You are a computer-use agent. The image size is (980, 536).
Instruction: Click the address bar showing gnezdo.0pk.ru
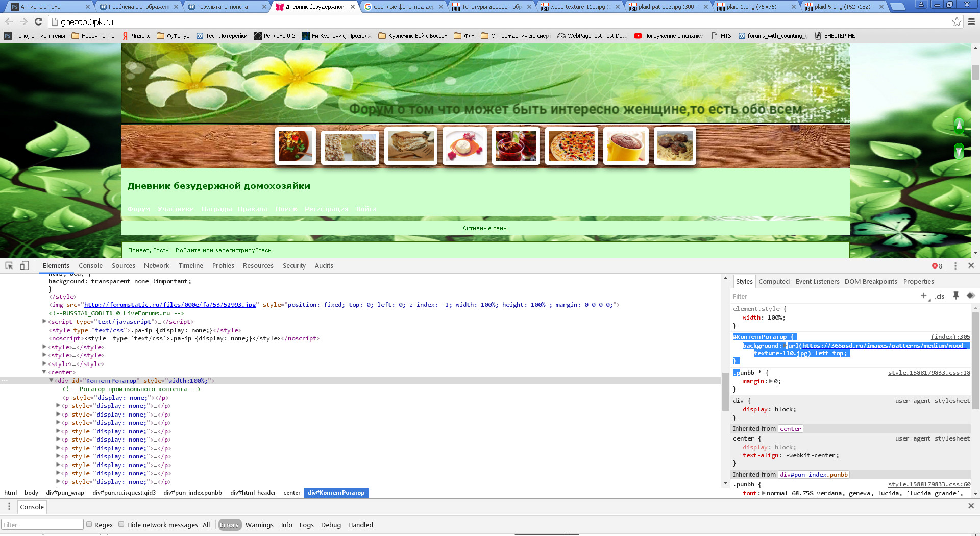(x=500, y=21)
